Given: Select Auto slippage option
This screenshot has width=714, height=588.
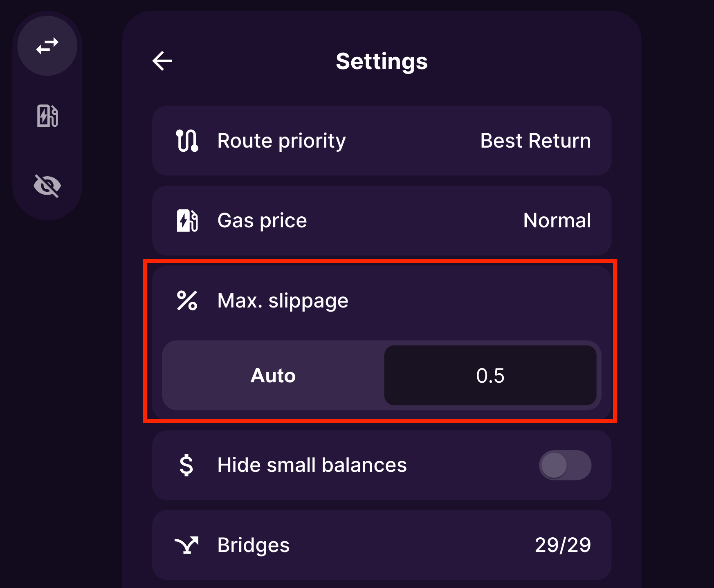Looking at the screenshot, I should coord(273,375).
